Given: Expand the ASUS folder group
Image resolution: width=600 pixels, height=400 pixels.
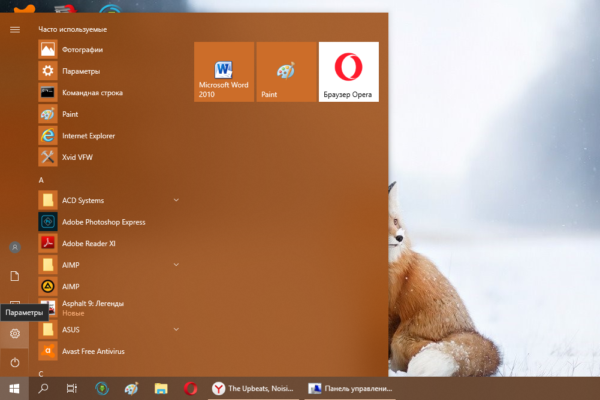Looking at the screenshot, I should pos(176,329).
